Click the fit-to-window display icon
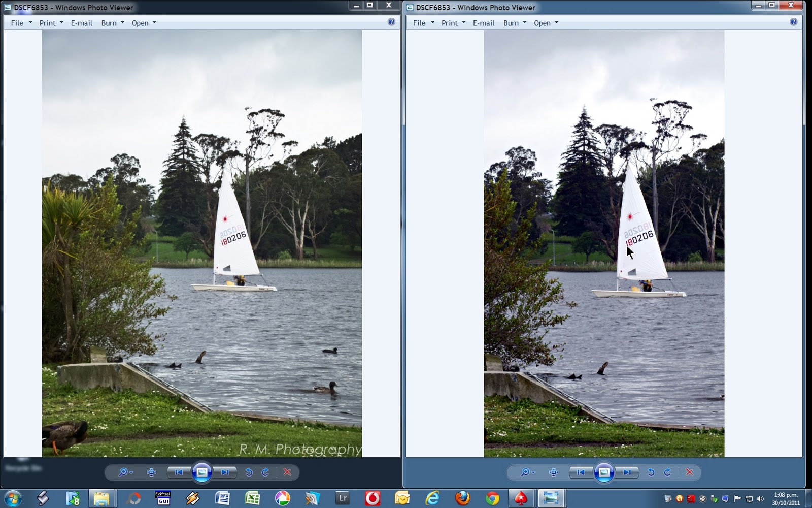 (x=152, y=472)
